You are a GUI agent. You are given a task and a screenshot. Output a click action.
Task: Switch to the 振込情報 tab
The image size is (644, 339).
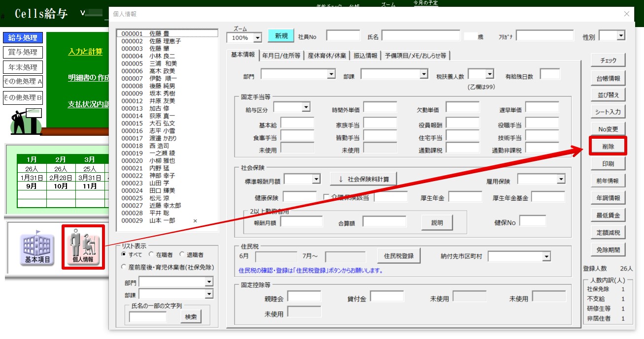coord(365,56)
